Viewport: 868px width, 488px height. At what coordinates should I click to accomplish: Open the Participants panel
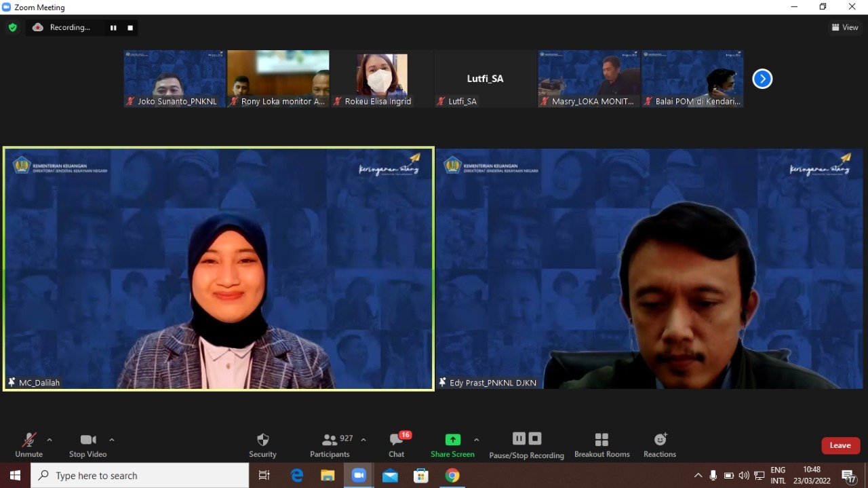pyautogui.click(x=330, y=445)
